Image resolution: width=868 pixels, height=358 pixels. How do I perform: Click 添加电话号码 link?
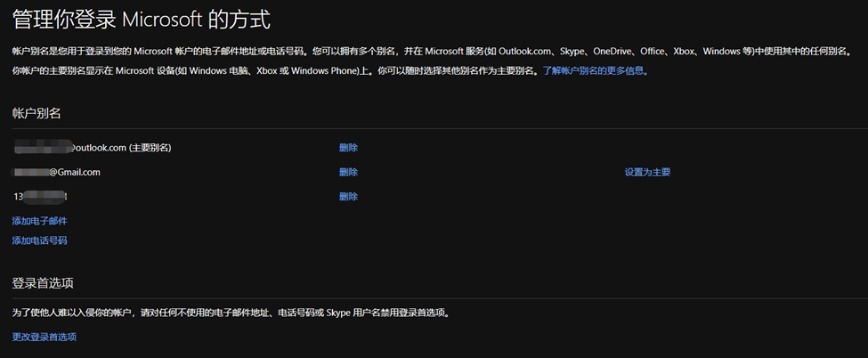coord(40,240)
